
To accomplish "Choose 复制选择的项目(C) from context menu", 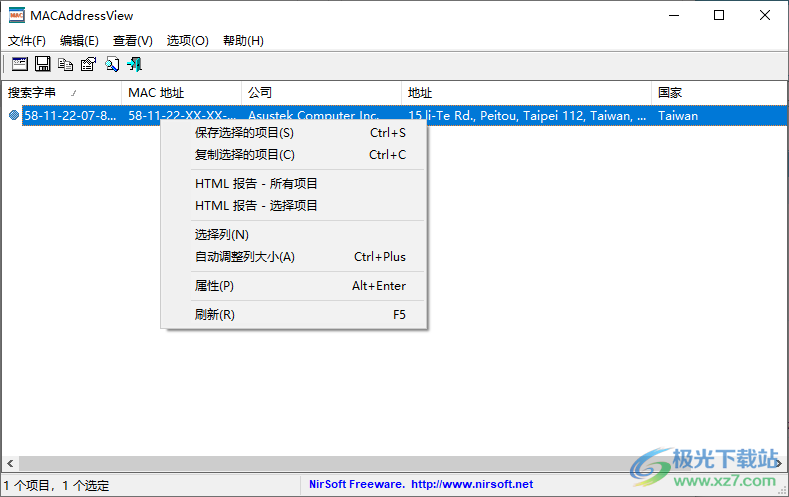I will pyautogui.click(x=294, y=154).
